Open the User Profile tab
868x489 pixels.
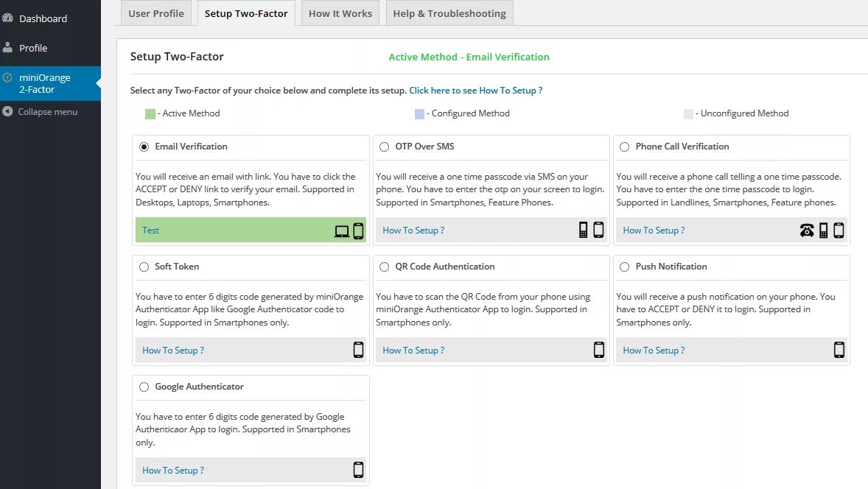[156, 13]
